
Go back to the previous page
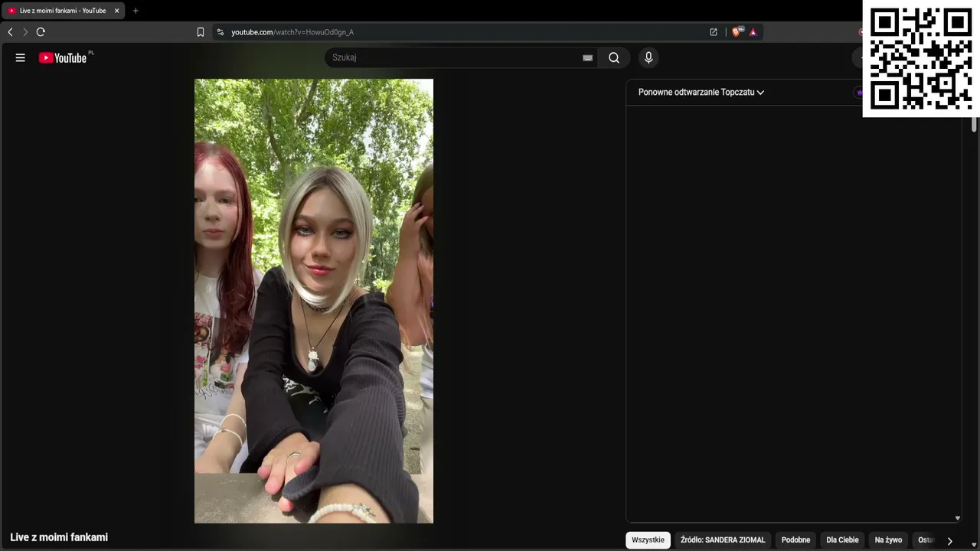tap(10, 32)
